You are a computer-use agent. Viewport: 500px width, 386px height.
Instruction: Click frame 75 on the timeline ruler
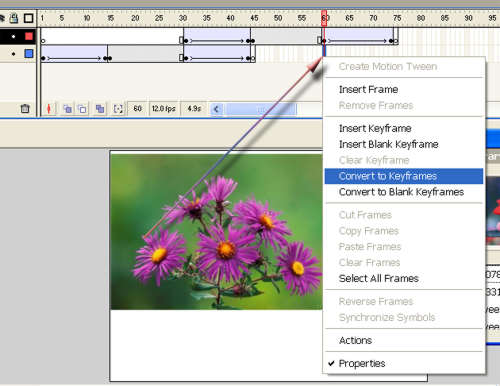click(x=397, y=18)
